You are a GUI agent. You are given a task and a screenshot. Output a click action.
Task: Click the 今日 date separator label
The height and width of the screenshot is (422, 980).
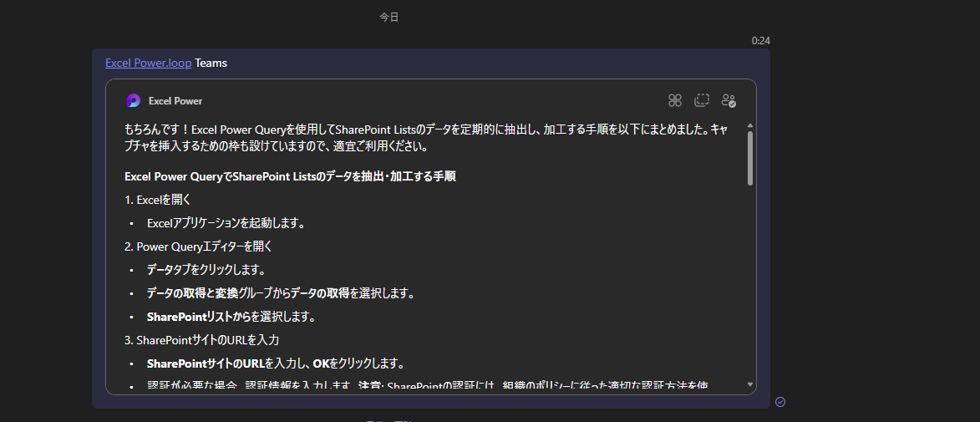388,18
